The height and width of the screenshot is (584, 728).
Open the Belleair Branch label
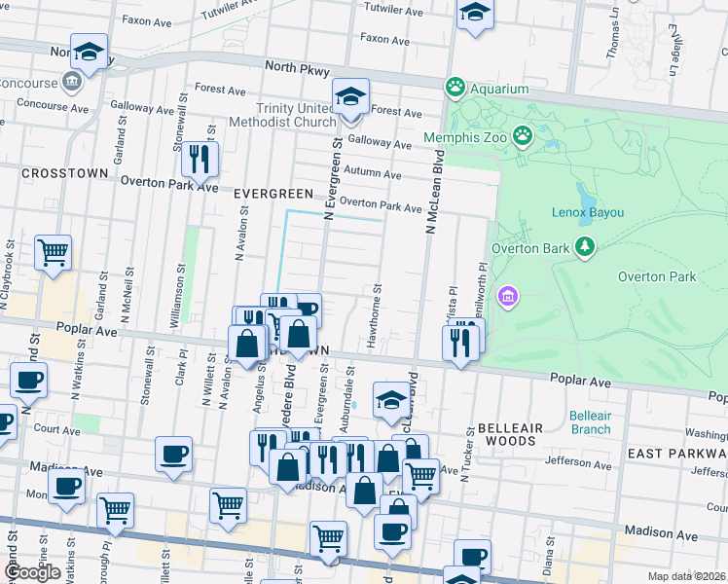tap(590, 422)
